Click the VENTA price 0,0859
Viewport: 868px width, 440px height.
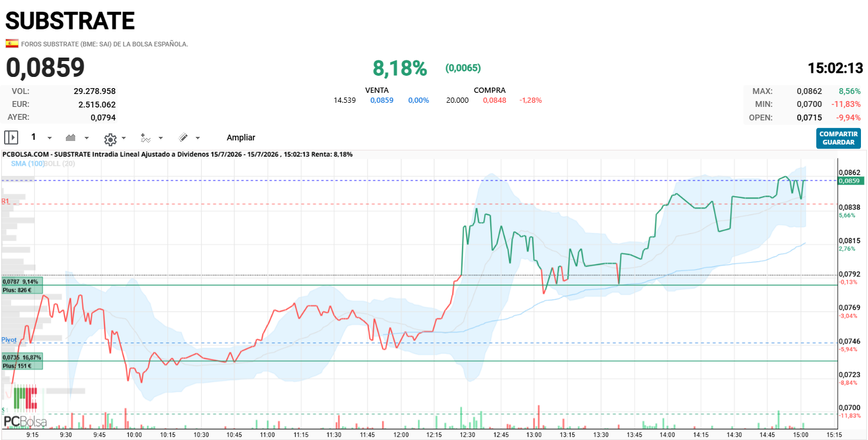(381, 100)
